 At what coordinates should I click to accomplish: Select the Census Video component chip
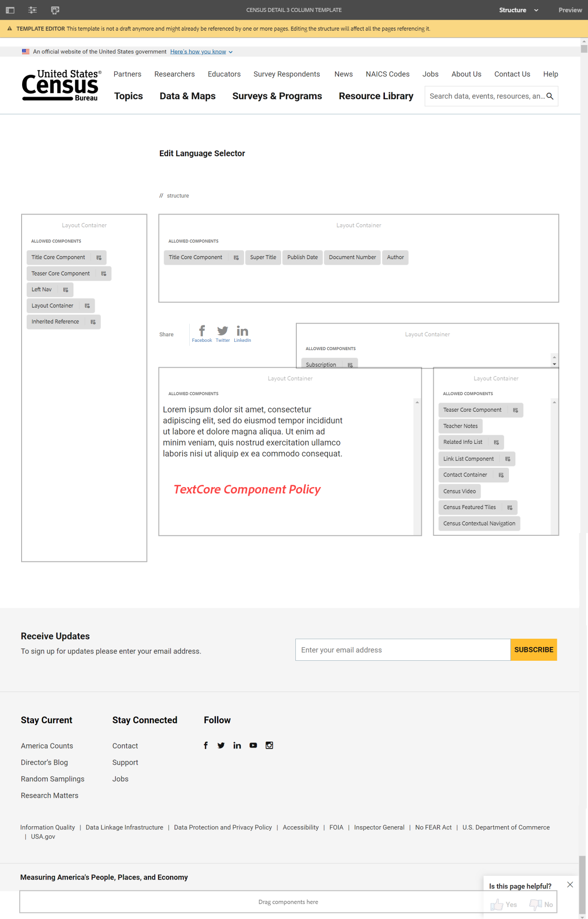[x=459, y=491]
